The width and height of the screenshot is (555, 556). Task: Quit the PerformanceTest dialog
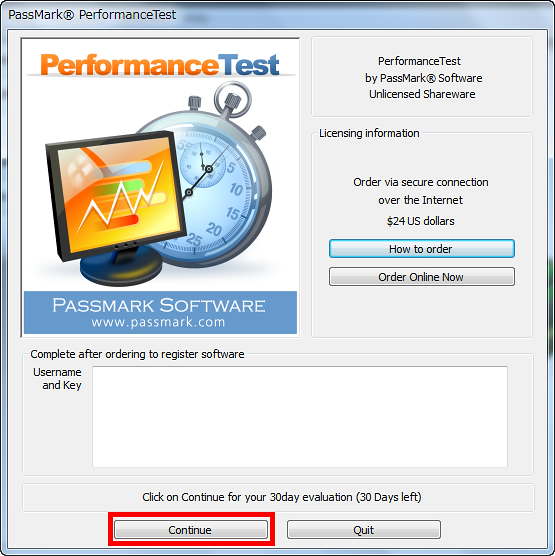(x=363, y=529)
